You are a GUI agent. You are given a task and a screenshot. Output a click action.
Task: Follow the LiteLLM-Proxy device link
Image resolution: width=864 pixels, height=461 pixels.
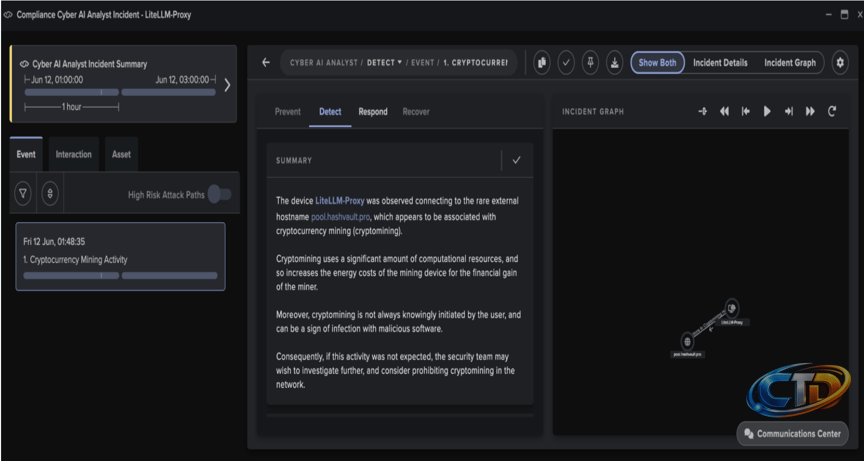(339, 201)
